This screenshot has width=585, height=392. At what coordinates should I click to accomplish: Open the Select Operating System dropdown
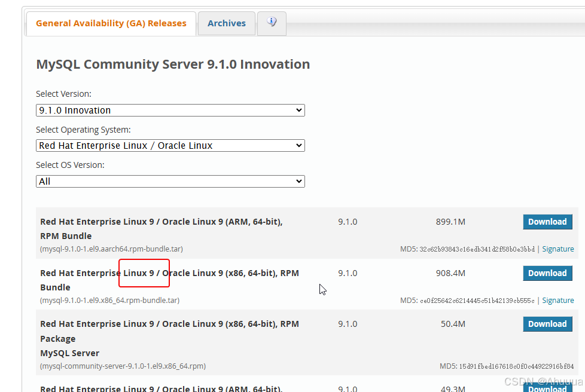(x=170, y=145)
